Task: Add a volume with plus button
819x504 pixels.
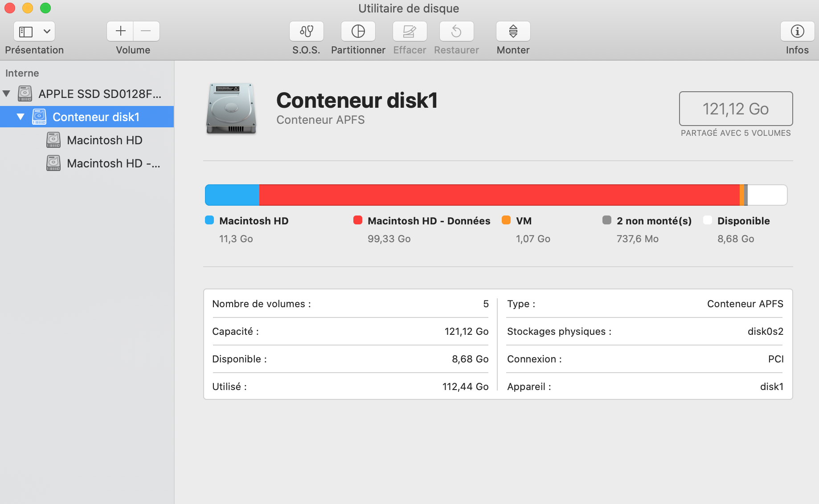Action: click(x=120, y=31)
